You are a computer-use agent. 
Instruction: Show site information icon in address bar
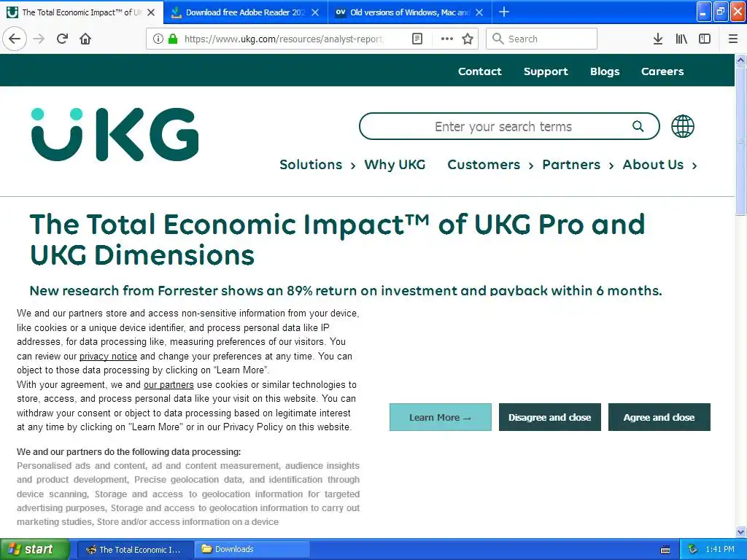tap(158, 39)
